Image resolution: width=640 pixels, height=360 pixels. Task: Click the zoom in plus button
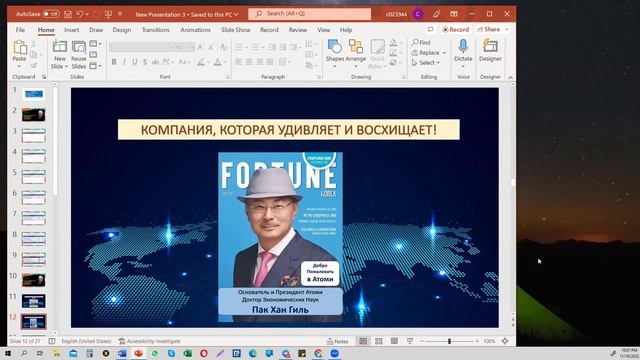[477, 341]
